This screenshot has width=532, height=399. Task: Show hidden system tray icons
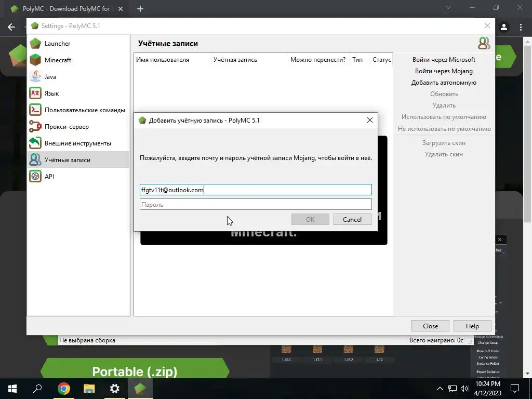(440, 389)
